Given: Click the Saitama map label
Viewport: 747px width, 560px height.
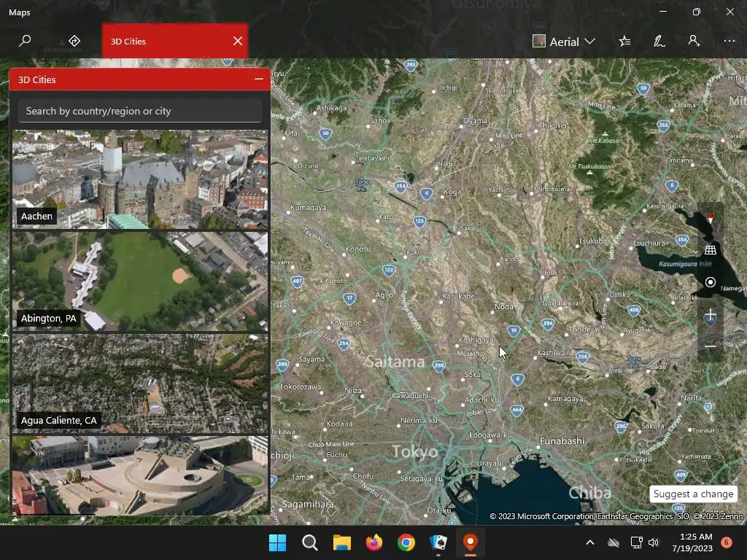Looking at the screenshot, I should click(395, 362).
